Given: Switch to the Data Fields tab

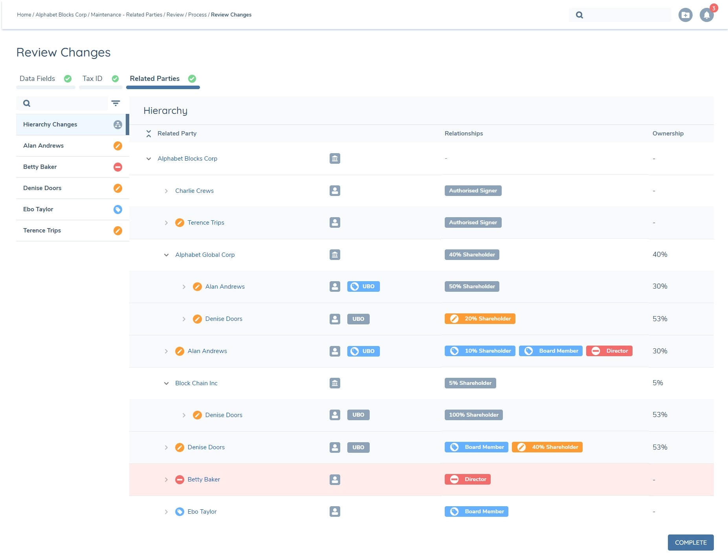Looking at the screenshot, I should (37, 79).
